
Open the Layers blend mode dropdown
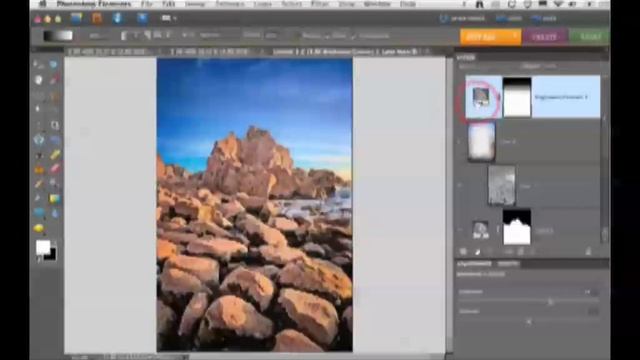point(486,67)
